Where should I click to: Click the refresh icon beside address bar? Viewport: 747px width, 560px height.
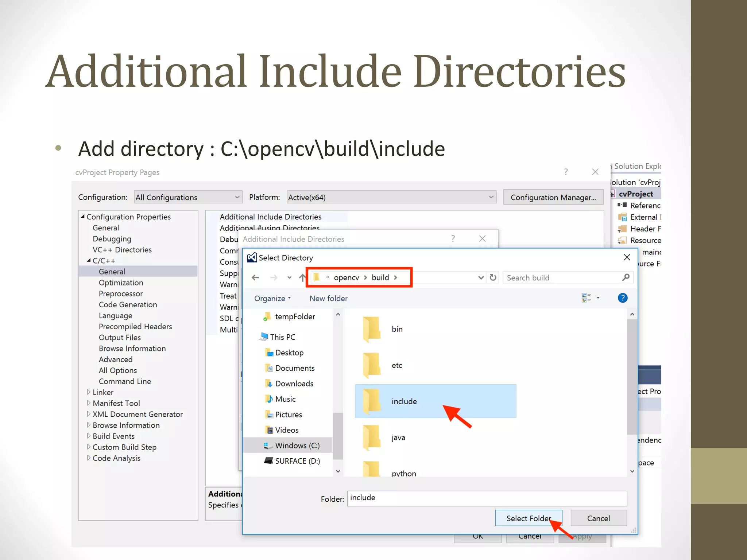493,277
